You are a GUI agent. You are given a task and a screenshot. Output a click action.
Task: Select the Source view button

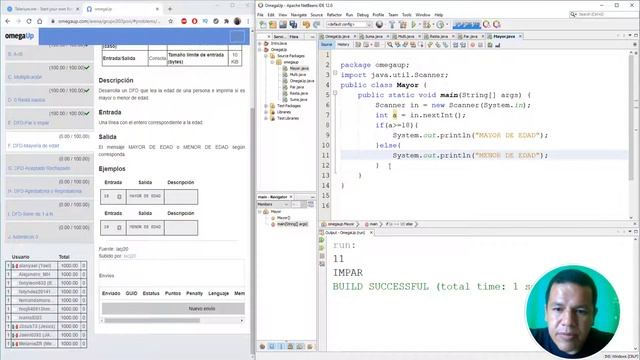pos(327,45)
